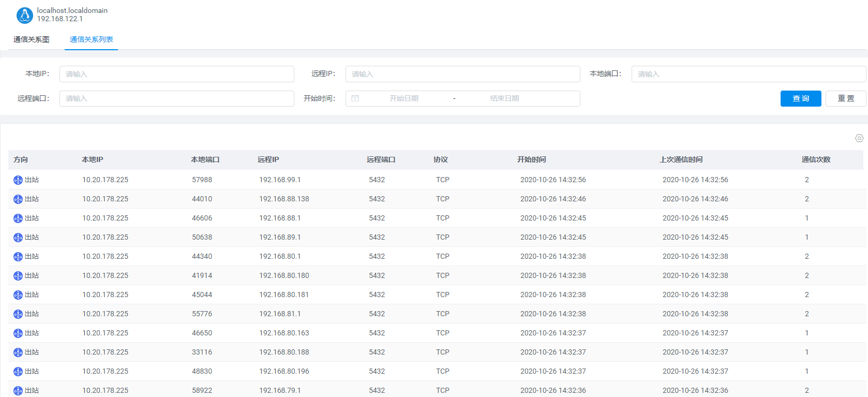Click outbound icon in row with port 58922

18,391
